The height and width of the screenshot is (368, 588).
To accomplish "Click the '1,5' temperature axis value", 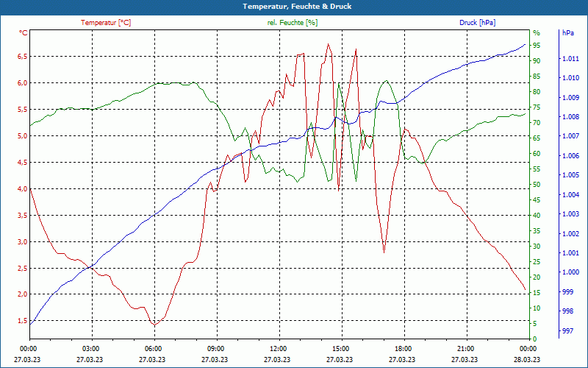I will 23,321.
